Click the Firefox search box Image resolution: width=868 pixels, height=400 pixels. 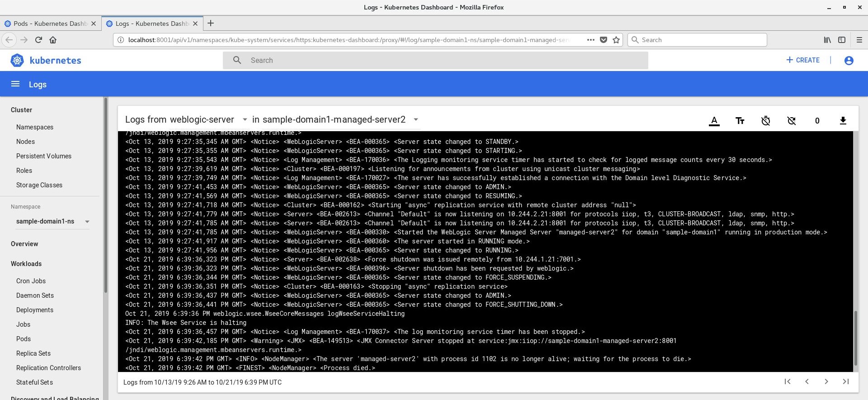(x=697, y=40)
